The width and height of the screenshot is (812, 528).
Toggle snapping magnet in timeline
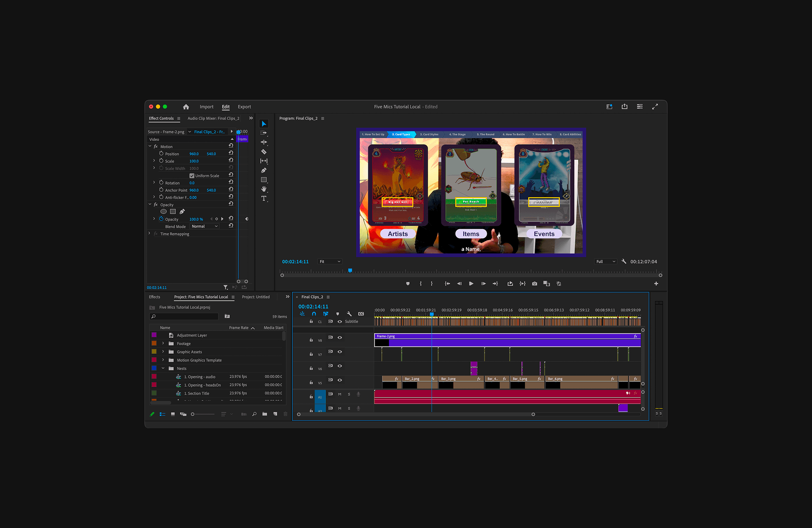[314, 314]
